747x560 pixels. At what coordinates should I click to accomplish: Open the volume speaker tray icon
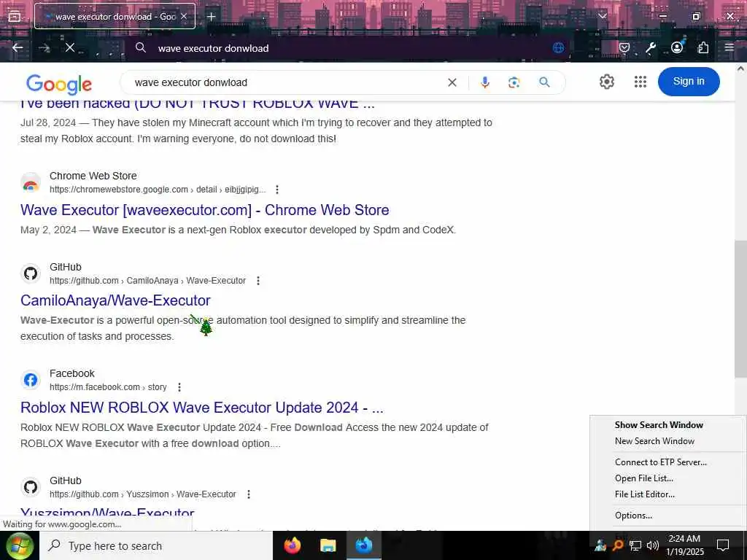pos(652,545)
